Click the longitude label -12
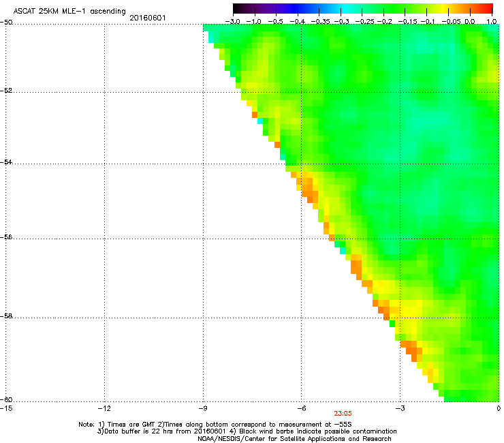Viewport: 504px width, 443px height. click(x=104, y=408)
